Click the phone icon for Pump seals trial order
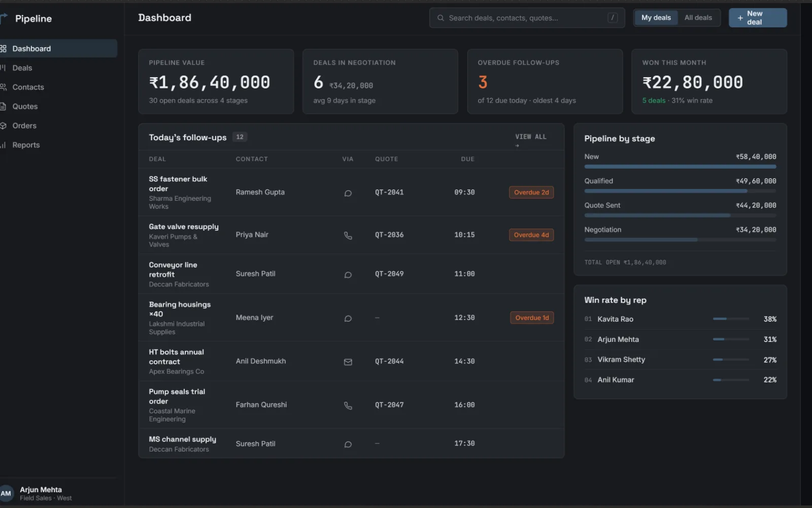 point(348,406)
